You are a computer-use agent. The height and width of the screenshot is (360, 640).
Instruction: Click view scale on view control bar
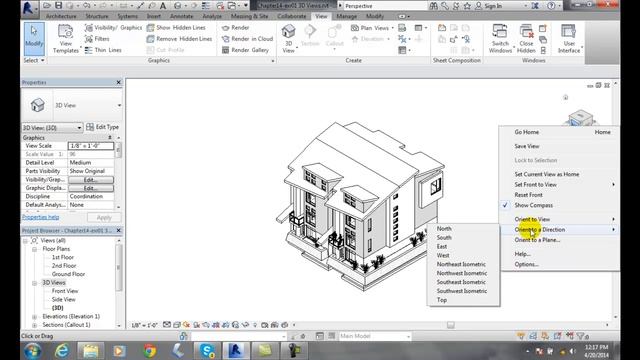(x=144, y=325)
